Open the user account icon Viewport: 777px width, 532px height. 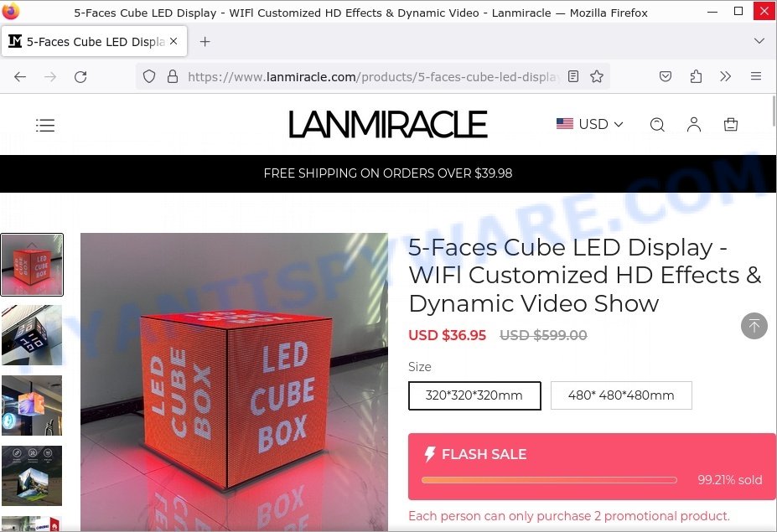pyautogui.click(x=694, y=124)
